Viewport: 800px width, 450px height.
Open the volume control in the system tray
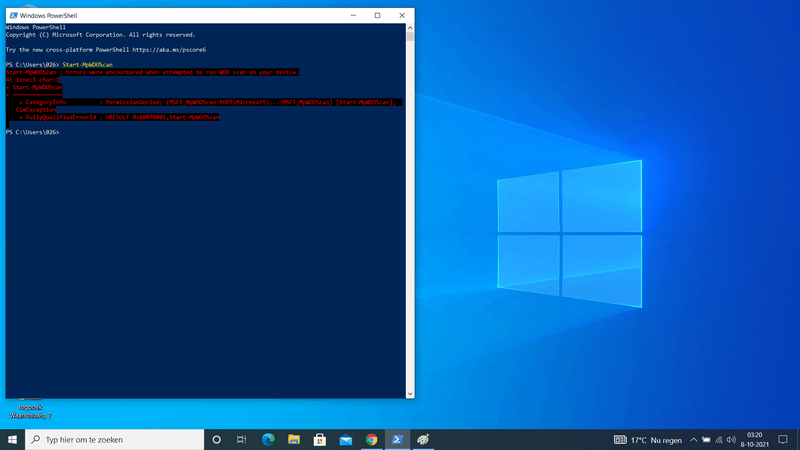pyautogui.click(x=732, y=439)
